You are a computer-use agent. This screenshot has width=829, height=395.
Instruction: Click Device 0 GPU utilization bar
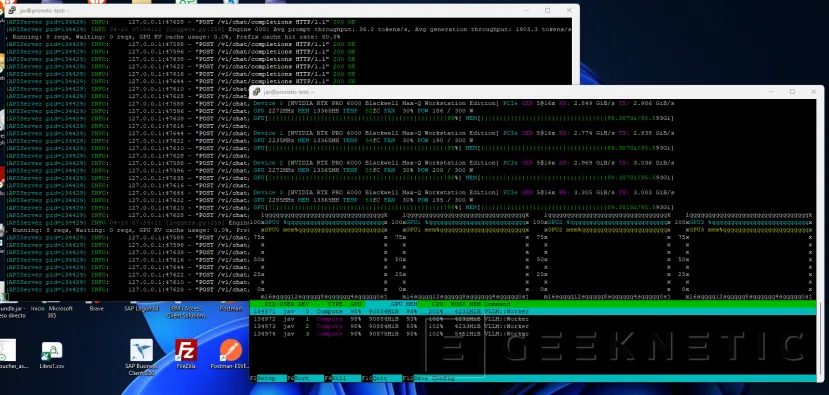pos(358,118)
